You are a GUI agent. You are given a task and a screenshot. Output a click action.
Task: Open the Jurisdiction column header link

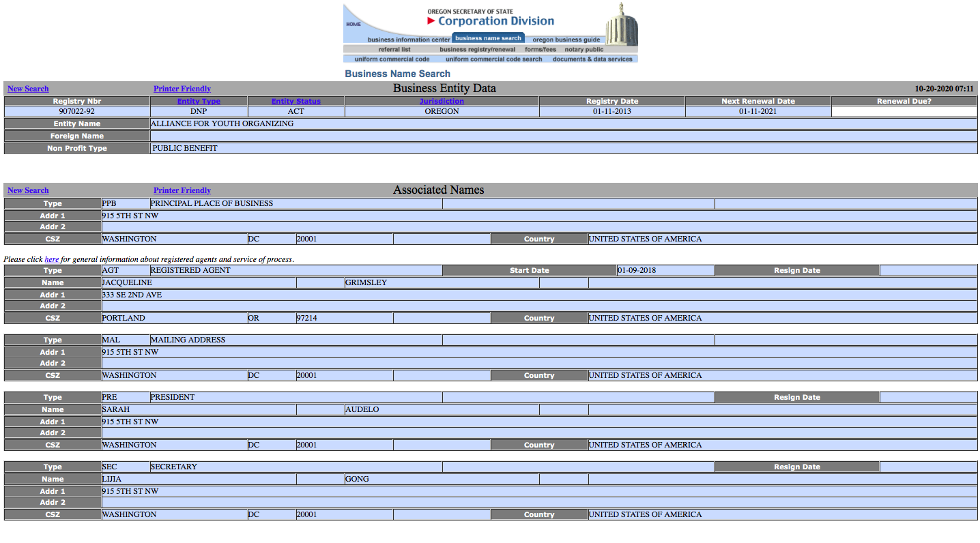(442, 101)
